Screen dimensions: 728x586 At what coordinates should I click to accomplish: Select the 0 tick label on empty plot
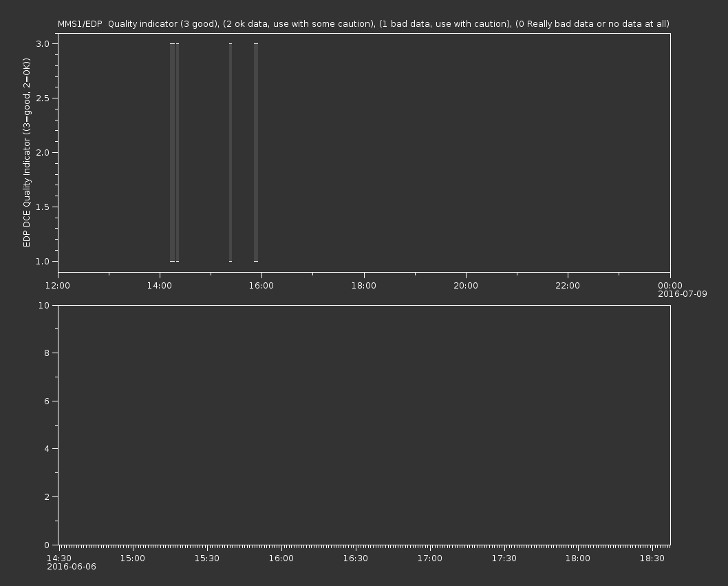tap(47, 545)
